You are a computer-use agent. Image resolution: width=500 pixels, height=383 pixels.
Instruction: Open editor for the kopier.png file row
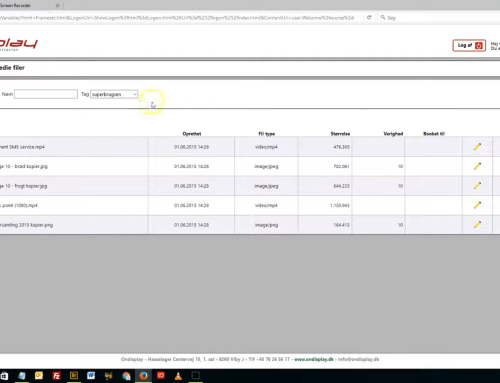point(477,224)
